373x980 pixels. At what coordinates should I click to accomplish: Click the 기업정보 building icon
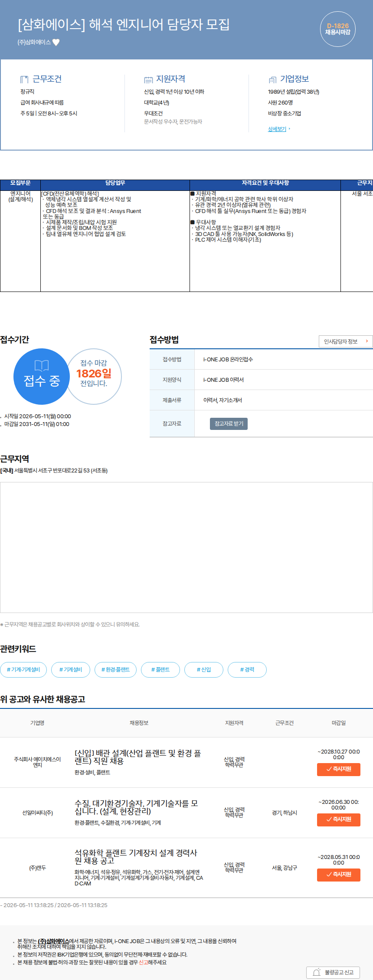click(272, 79)
